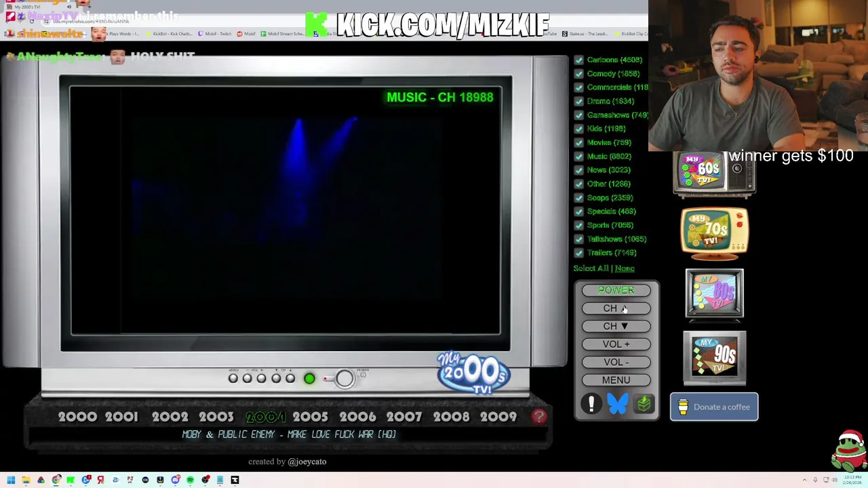This screenshot has height=488, width=868.
Task: Click the Select All categories link
Action: point(591,268)
